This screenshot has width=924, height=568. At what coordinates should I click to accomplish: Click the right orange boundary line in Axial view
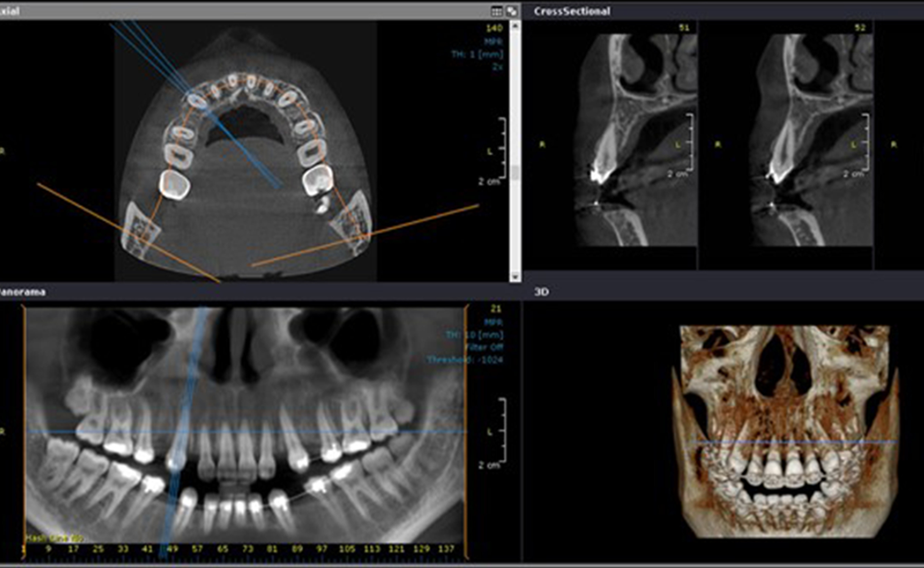point(365,235)
